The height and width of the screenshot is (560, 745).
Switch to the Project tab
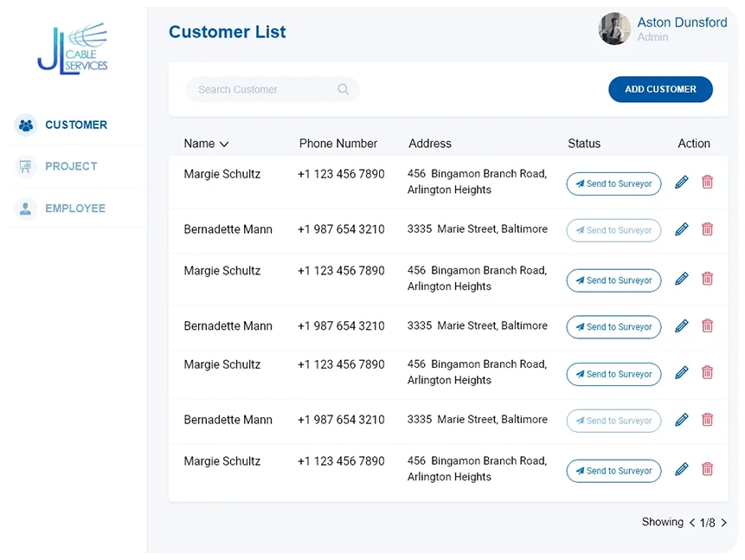[x=70, y=166]
